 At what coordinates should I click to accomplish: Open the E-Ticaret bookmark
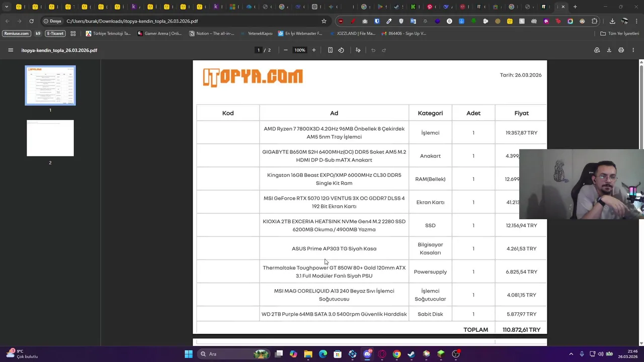point(55,34)
